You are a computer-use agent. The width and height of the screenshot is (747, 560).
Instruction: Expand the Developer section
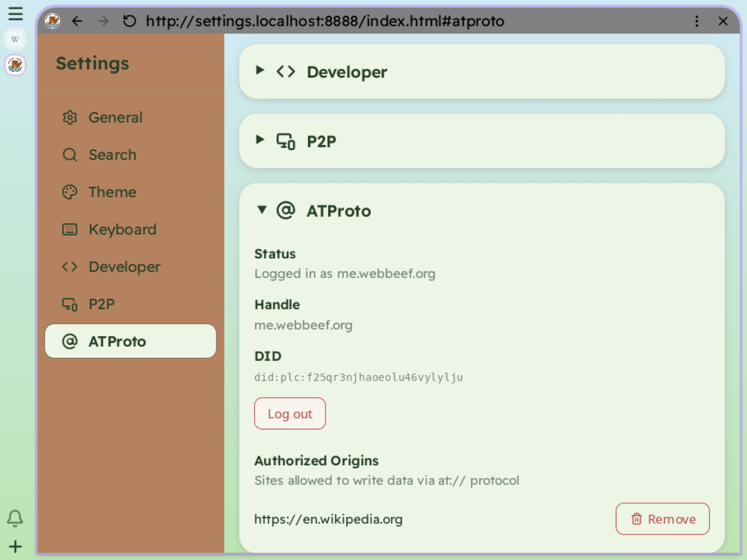pos(260,70)
